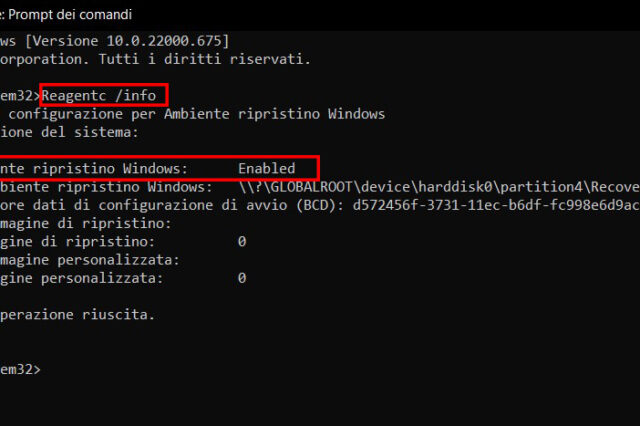
Task: Click the "Prompt dei comandi" title bar
Action: [x=70, y=15]
